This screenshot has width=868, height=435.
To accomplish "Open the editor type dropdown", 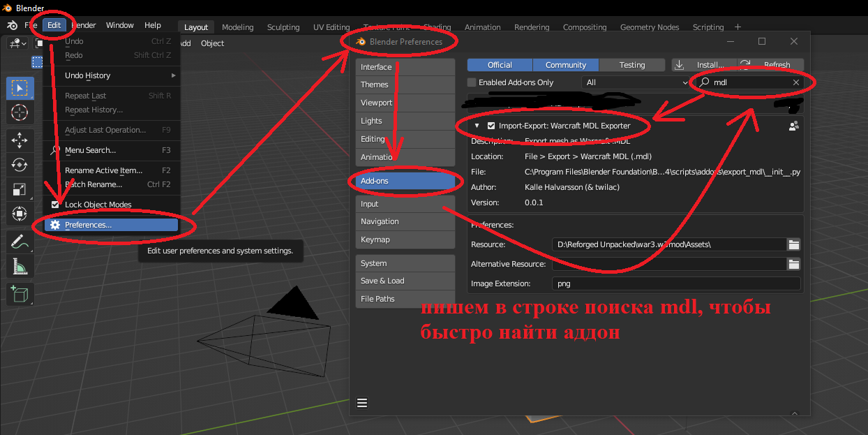I will [x=17, y=43].
